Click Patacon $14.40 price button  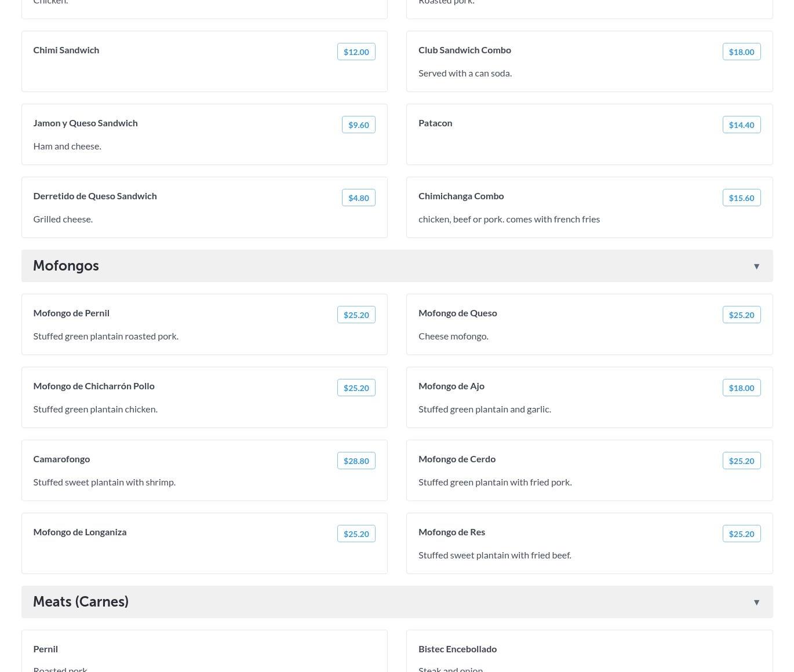coord(741,125)
